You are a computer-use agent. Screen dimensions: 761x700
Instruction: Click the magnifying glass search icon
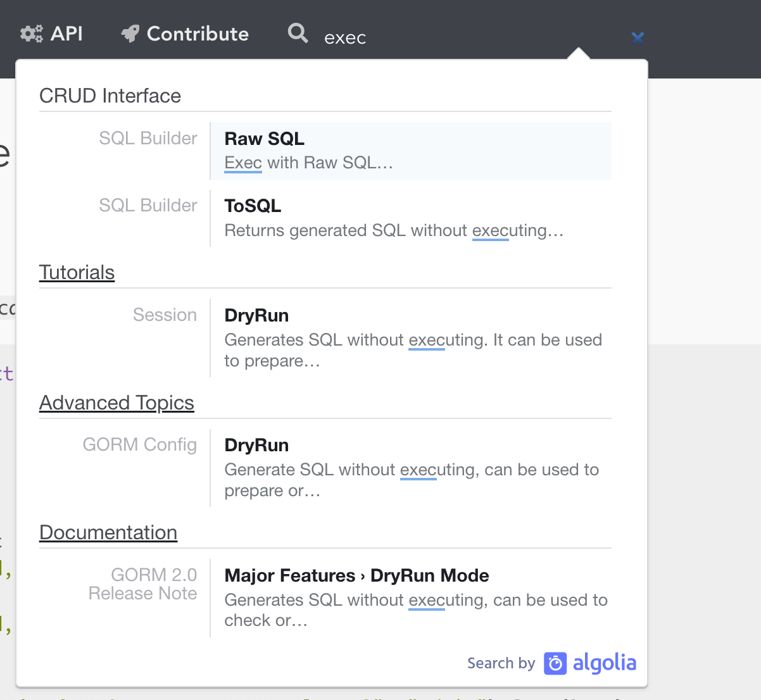[x=297, y=33]
